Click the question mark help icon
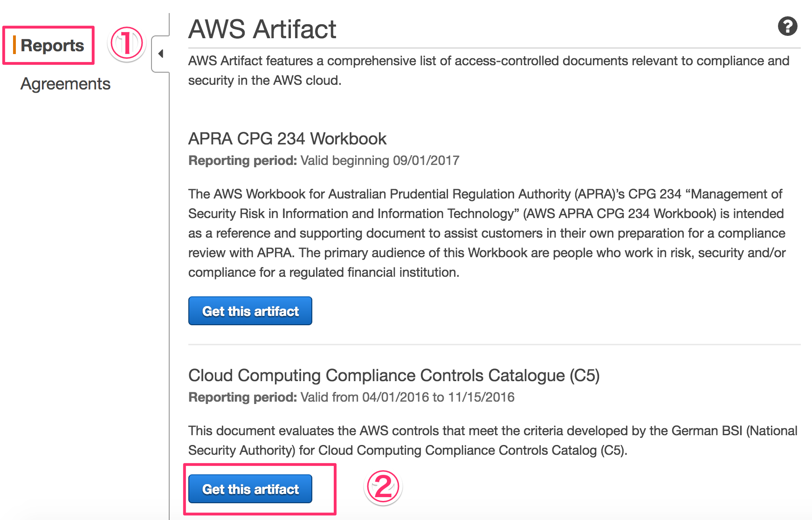Viewport: 812px width, 520px height. click(x=788, y=27)
